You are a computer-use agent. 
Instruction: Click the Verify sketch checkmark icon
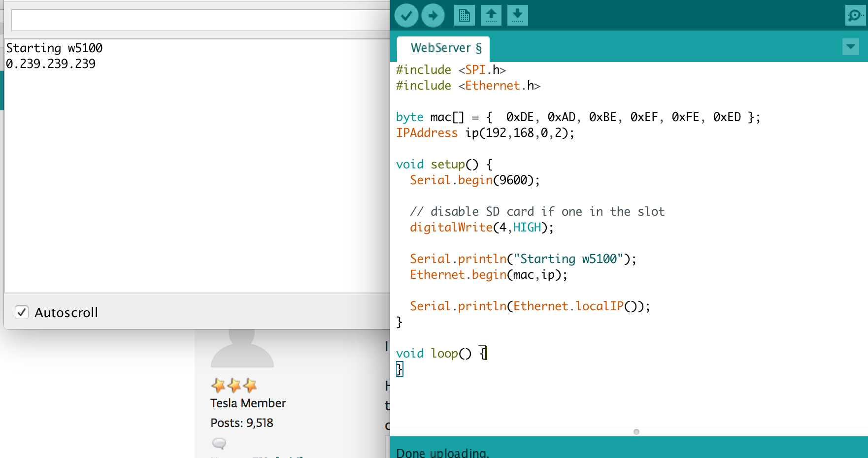click(406, 15)
